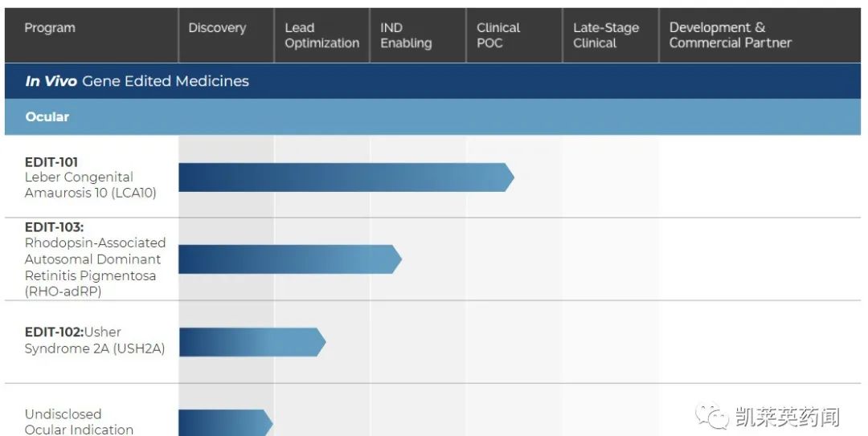Click the EDIT-102 progress bar

point(252,342)
